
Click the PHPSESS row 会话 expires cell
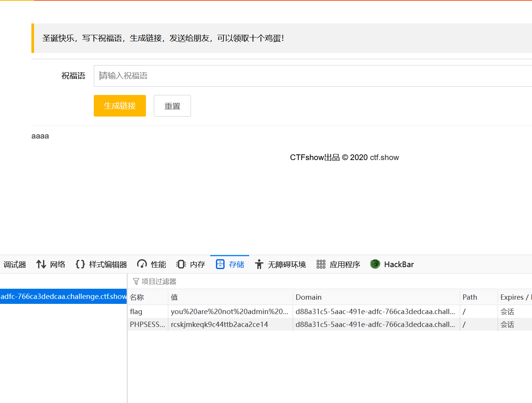point(515,324)
